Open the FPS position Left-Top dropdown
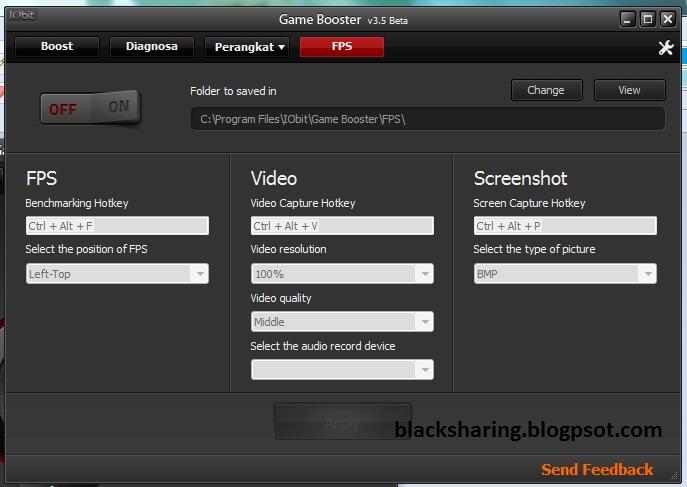687x487 pixels. [x=117, y=274]
